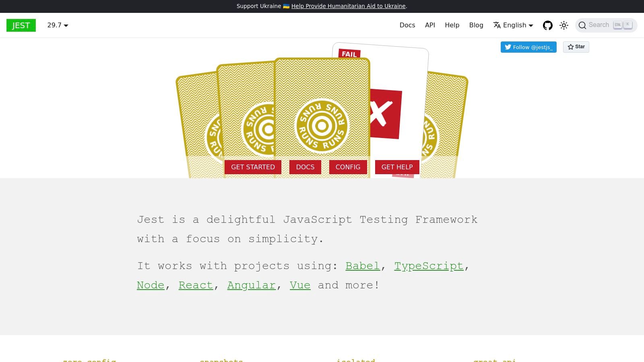This screenshot has width=644, height=362.
Task: Open Help Provide Humanitarian Aid link
Action: (348, 6)
